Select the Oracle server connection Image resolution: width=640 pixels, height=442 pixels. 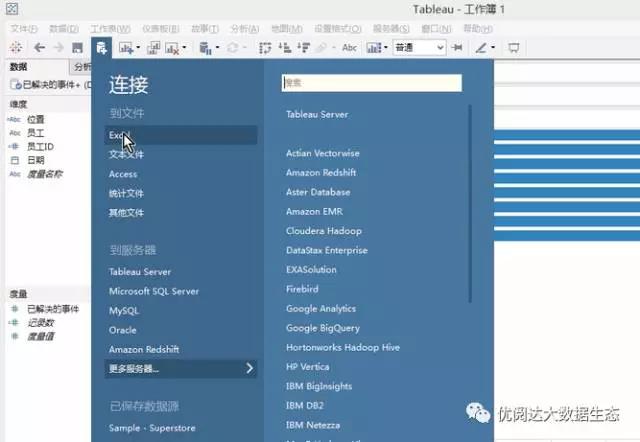(x=122, y=330)
